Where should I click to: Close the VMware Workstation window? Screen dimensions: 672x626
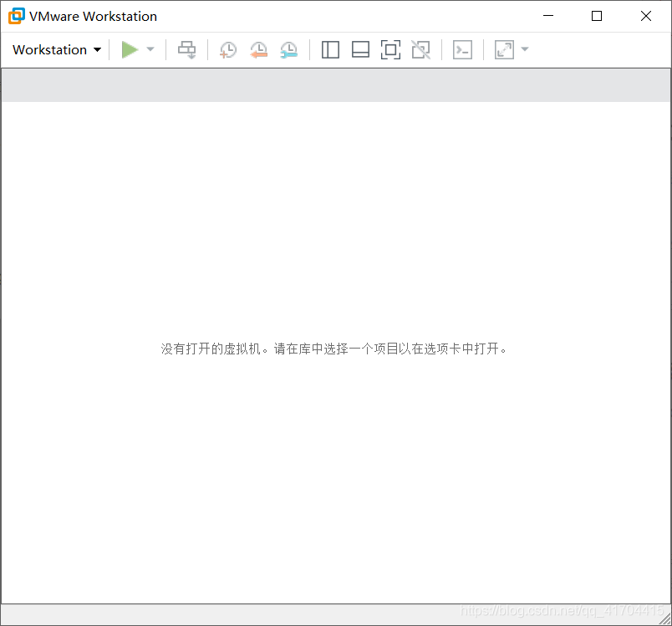(x=646, y=16)
